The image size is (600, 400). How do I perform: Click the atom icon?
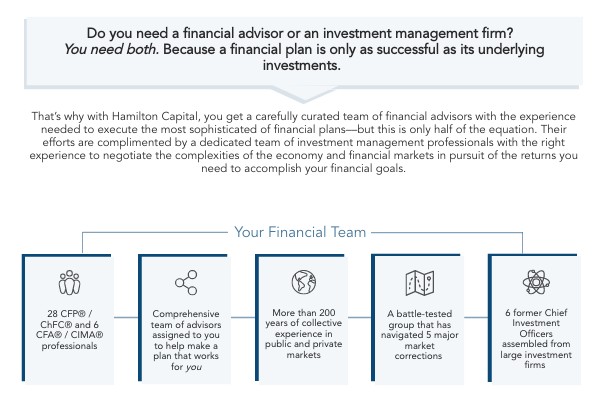[536, 282]
